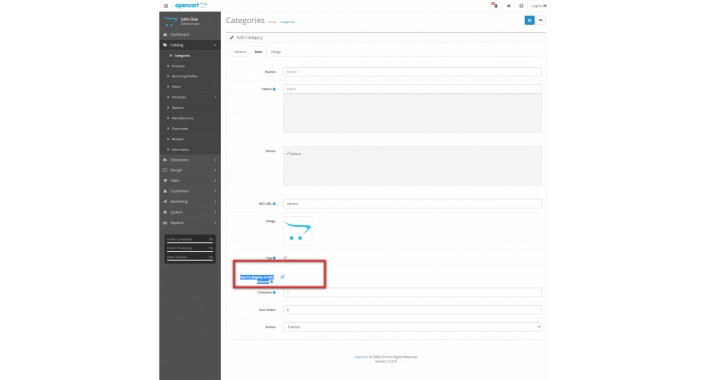Toggle the sidebar with the hamburger menu icon
Screen dimensions: 710x380
click(166, 6)
